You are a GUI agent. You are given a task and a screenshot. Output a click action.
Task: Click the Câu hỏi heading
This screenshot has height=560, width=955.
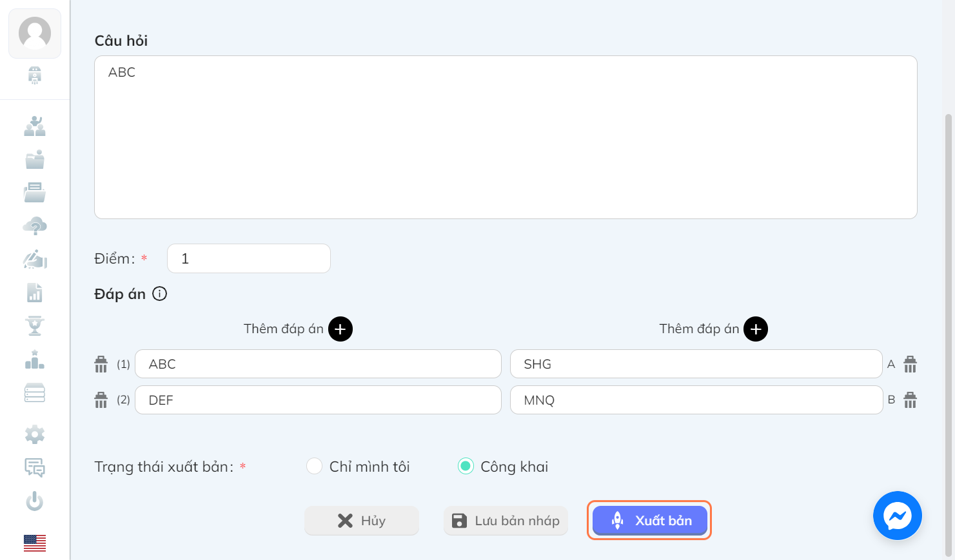tap(121, 41)
